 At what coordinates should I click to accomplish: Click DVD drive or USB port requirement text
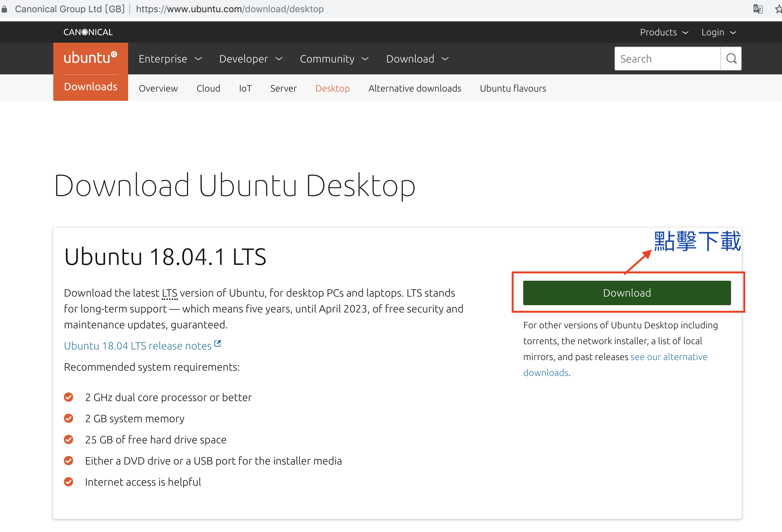(x=213, y=461)
